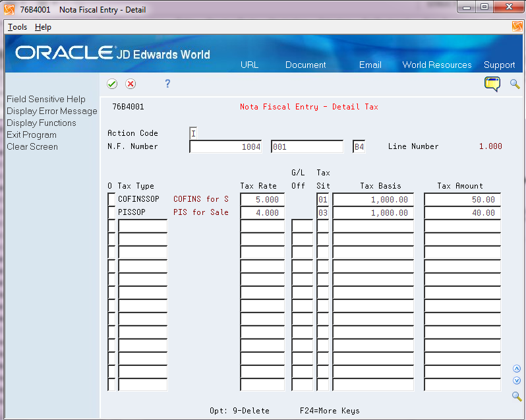Select Display Error Message
Viewport: 526px width, 420px height.
click(x=51, y=111)
